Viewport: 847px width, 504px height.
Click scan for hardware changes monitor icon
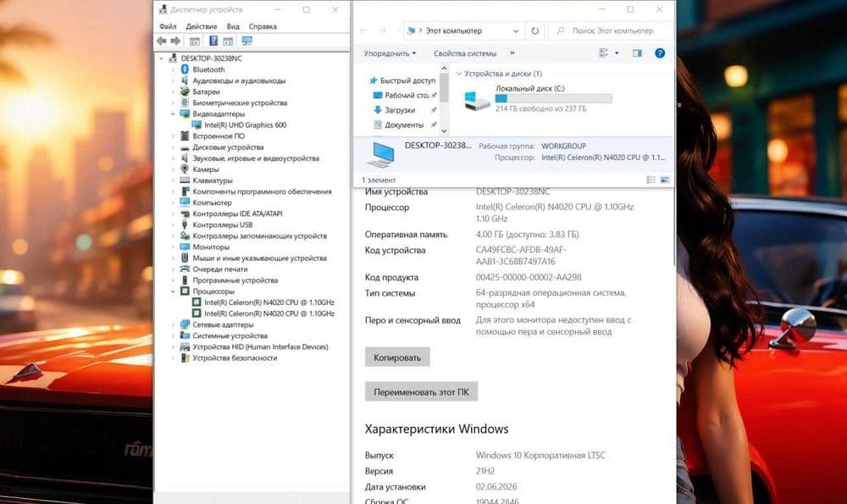(246, 41)
